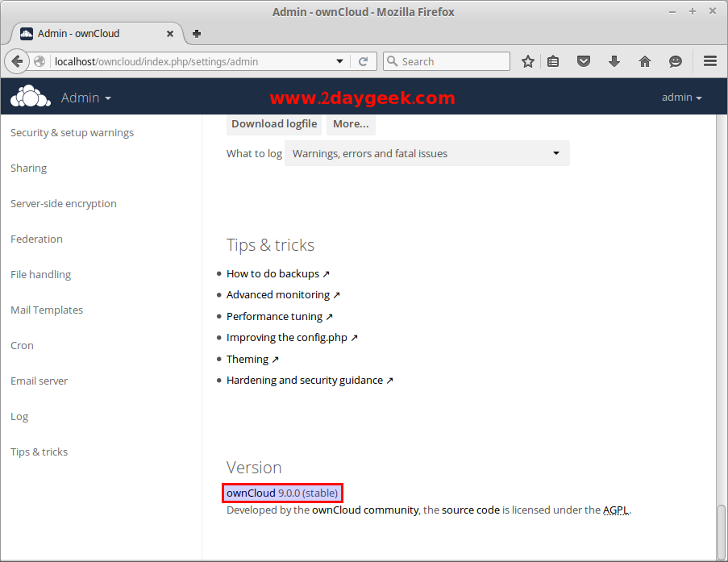Click the search magnifier icon
728x562 pixels.
click(393, 61)
